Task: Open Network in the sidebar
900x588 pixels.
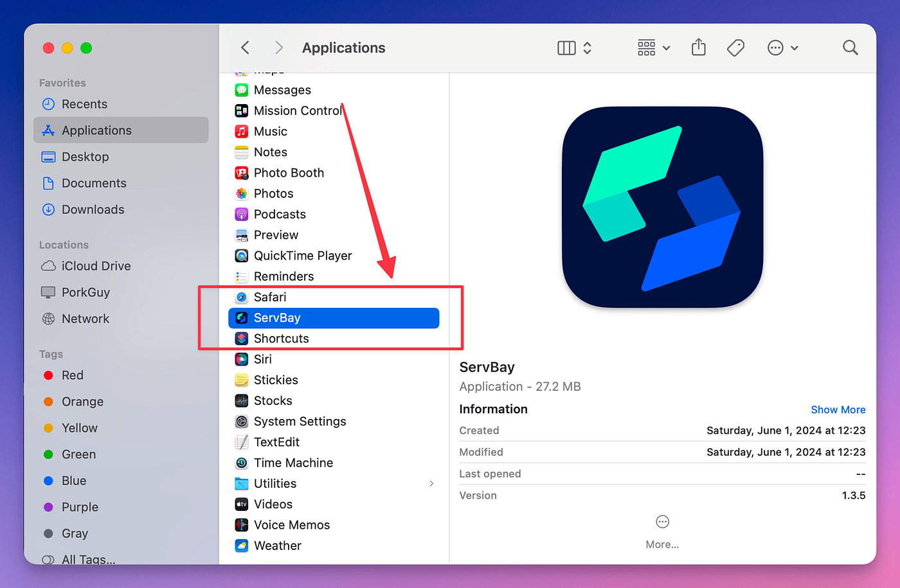Action: pos(121,319)
